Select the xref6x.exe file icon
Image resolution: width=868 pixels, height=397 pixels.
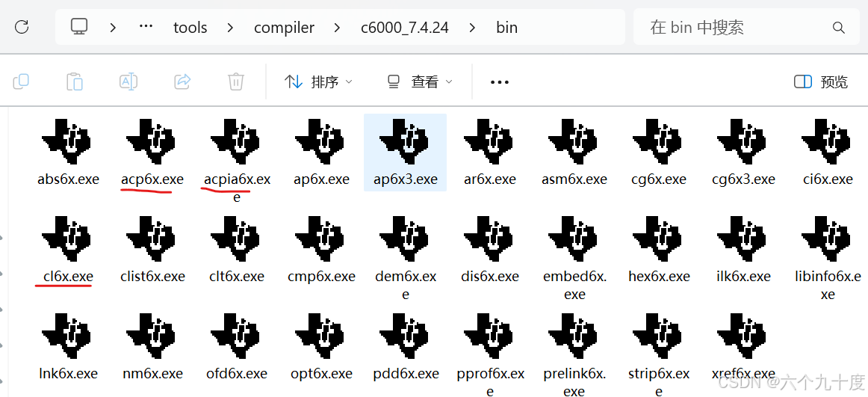(x=742, y=336)
